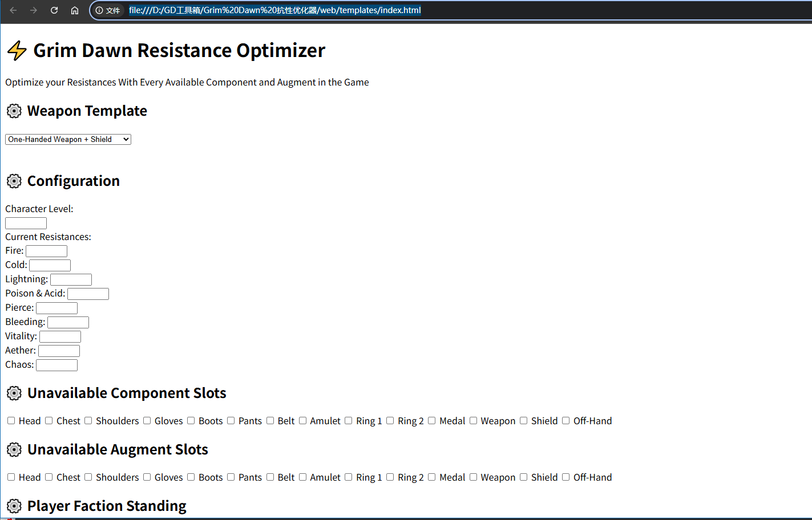The width and height of the screenshot is (812, 520).
Task: Click gear icon beside Weapon Template
Action: (14, 111)
